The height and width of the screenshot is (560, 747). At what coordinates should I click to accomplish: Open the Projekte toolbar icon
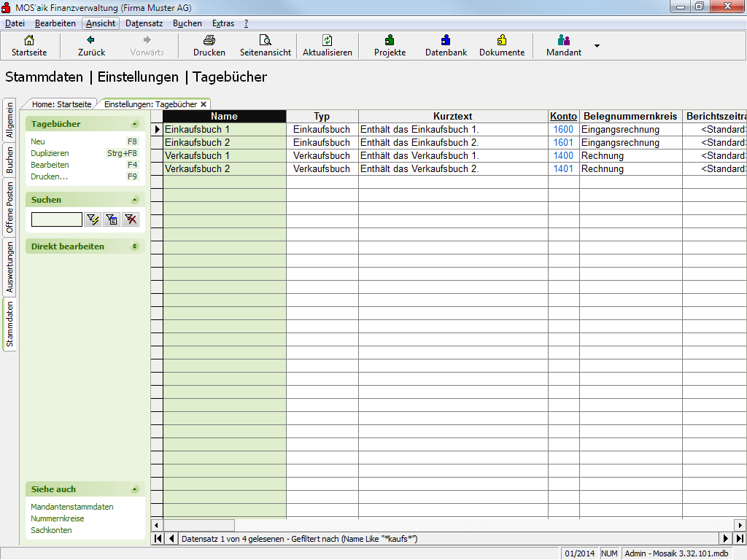390,41
